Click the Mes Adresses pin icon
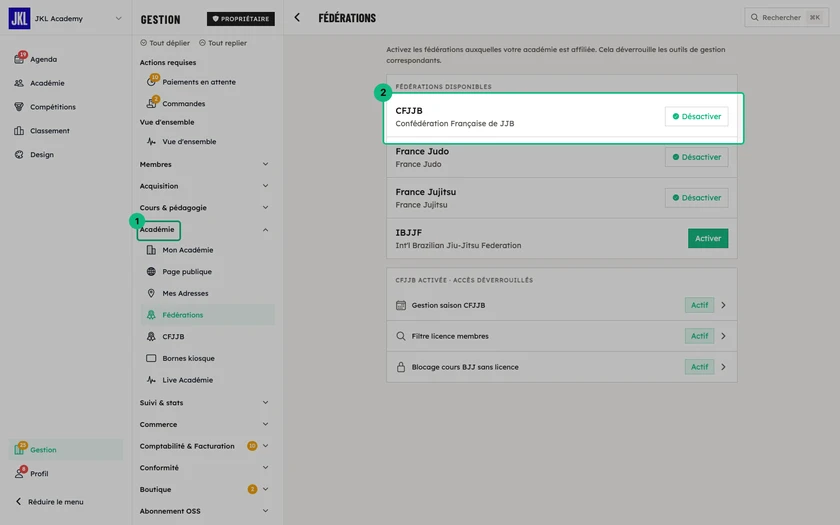The height and width of the screenshot is (525, 840). tap(151, 293)
